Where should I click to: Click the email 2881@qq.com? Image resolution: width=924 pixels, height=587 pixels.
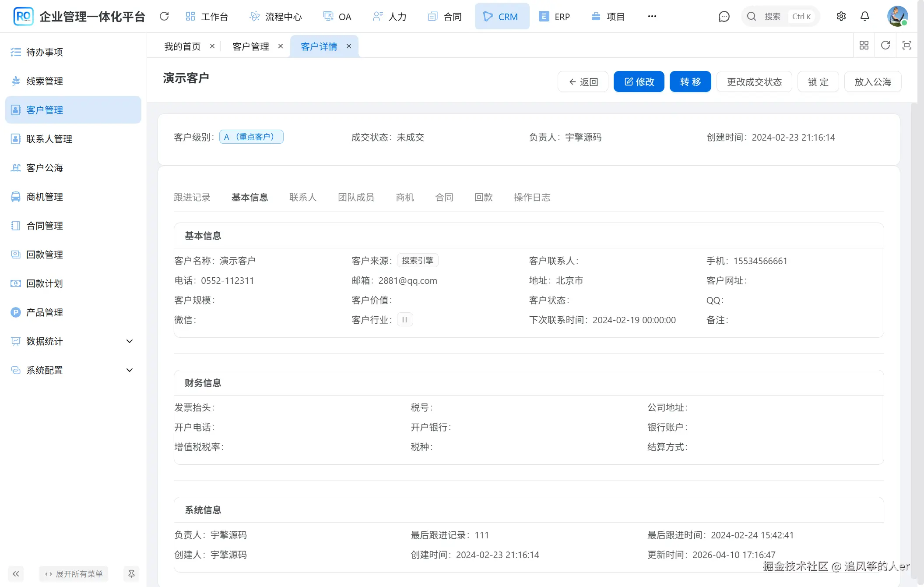[408, 280]
